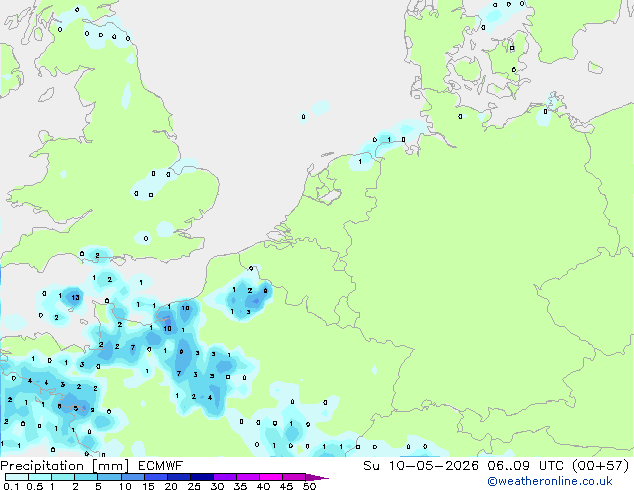Click the '20' legend scale label

coord(171,486)
